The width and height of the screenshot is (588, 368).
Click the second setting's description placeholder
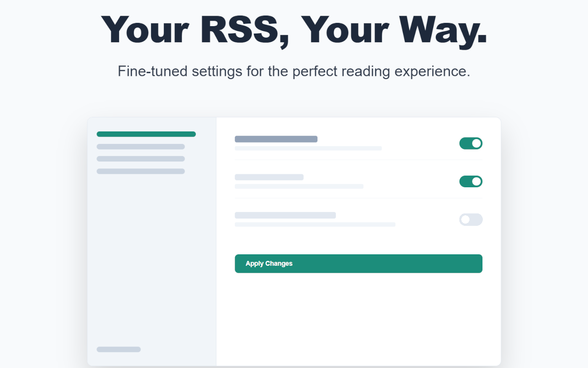tap(299, 186)
